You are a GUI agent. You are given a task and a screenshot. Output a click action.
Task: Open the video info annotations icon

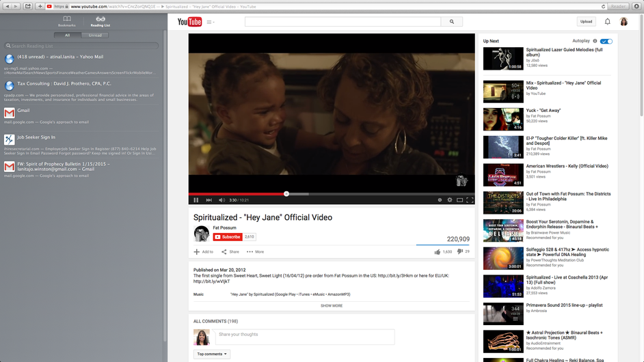[x=440, y=200]
